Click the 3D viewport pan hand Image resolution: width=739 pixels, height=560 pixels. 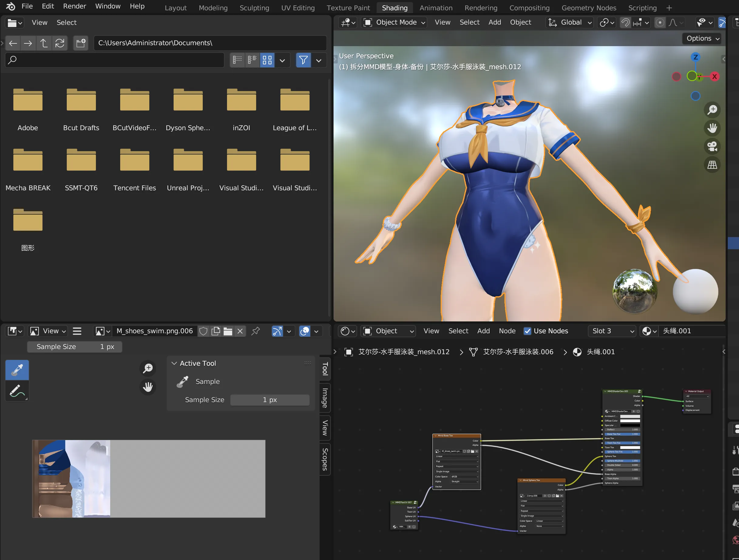[x=712, y=128]
